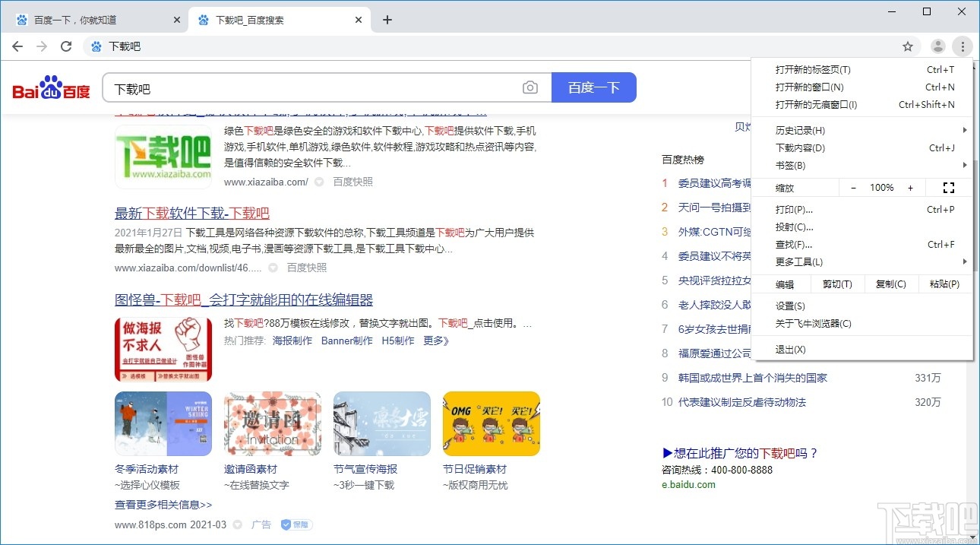
Task: Click the user profile icon on the toolbar
Action: click(x=937, y=46)
